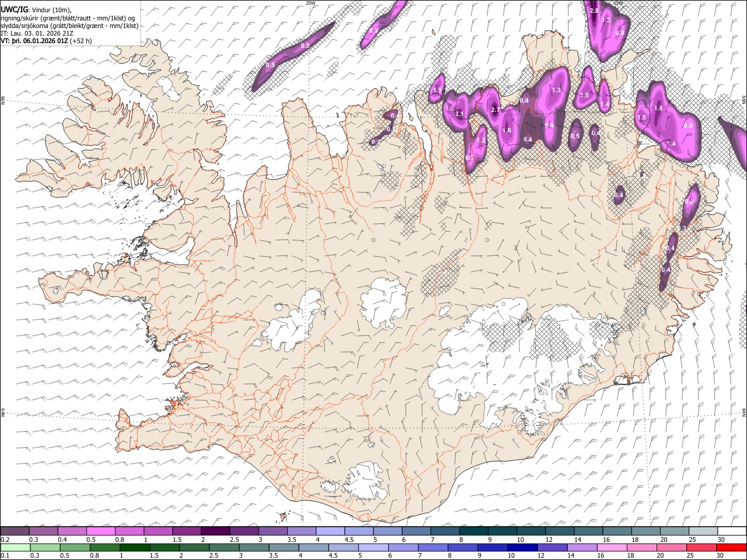Pick the light pink lower swatch between 16 and 18
The height and width of the screenshot is (560, 747).
coord(612,547)
